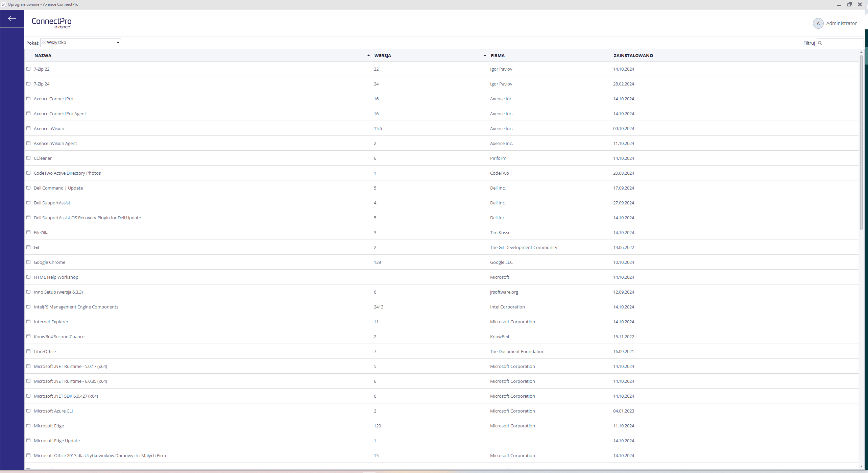Image resolution: width=868 pixels, height=473 pixels.
Task: Click the 7-Zip 22 row icon
Action: [x=28, y=69]
